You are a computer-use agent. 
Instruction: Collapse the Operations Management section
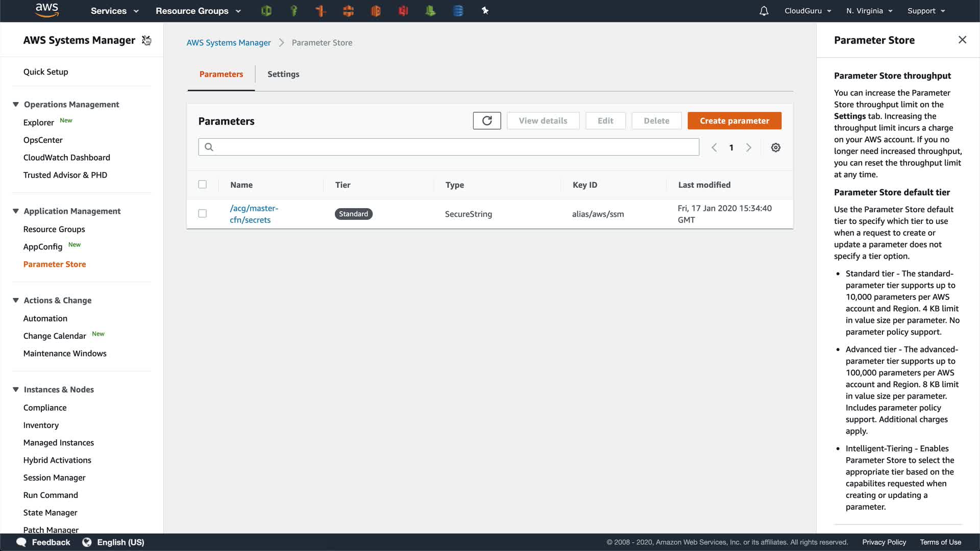(x=16, y=105)
